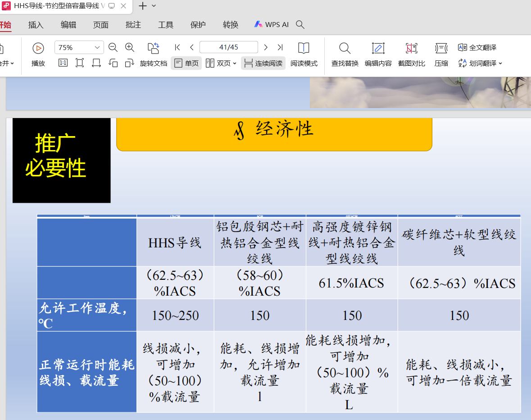Viewport: 531px width, 420px height.
Task: Switch to the 批注 annotation tab
Action: click(x=133, y=25)
